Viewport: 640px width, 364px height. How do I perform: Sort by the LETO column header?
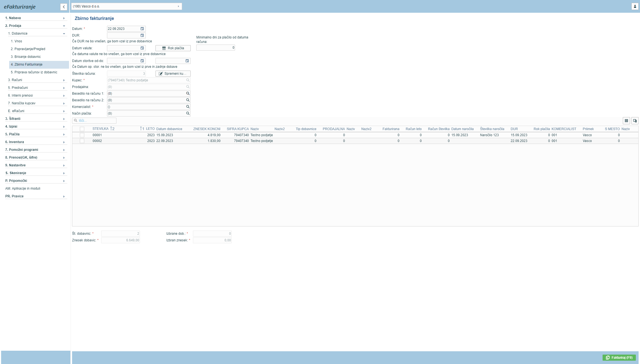[x=150, y=129]
